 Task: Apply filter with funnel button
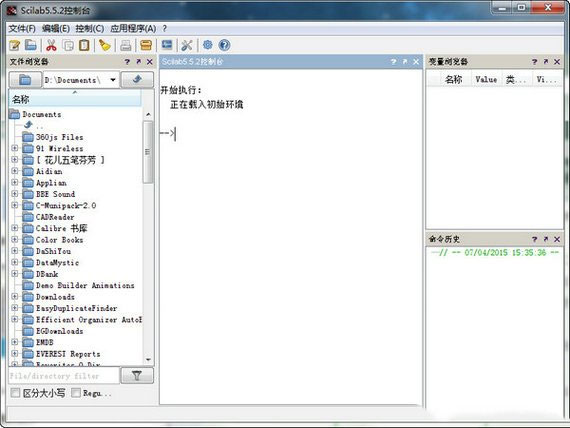click(137, 375)
